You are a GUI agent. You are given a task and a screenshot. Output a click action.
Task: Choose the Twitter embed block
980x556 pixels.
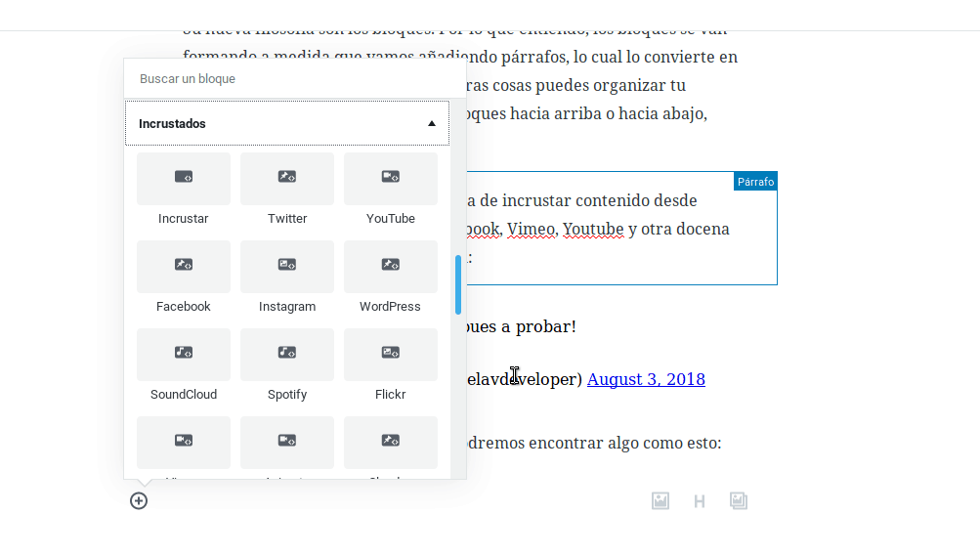pyautogui.click(x=287, y=190)
